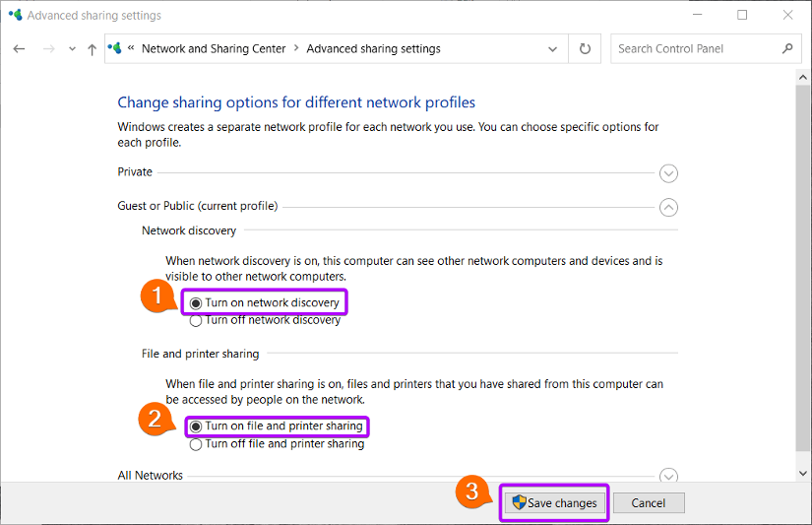Image resolution: width=812 pixels, height=525 pixels.
Task: Click the scrollbar down arrow
Action: tap(803, 473)
